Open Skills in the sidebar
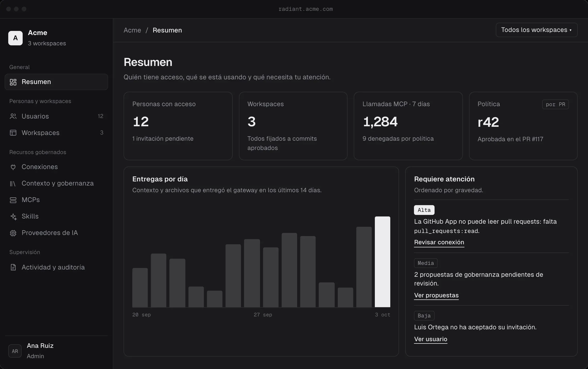 (56, 216)
